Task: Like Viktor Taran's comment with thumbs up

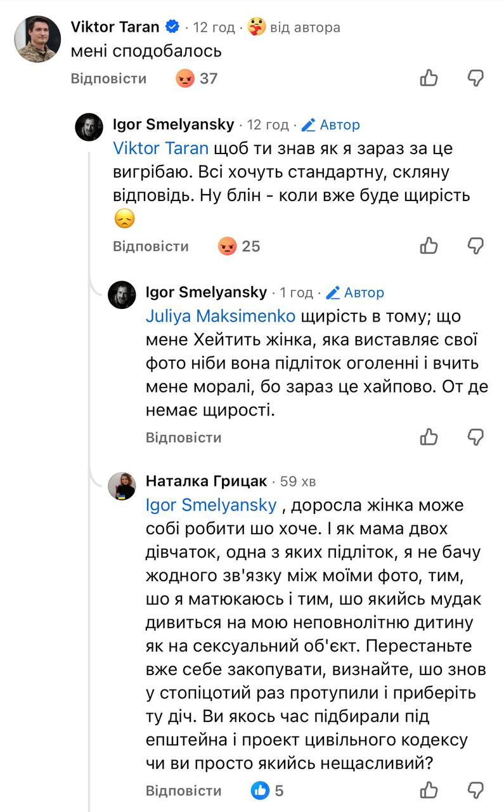Action: pos(429,78)
